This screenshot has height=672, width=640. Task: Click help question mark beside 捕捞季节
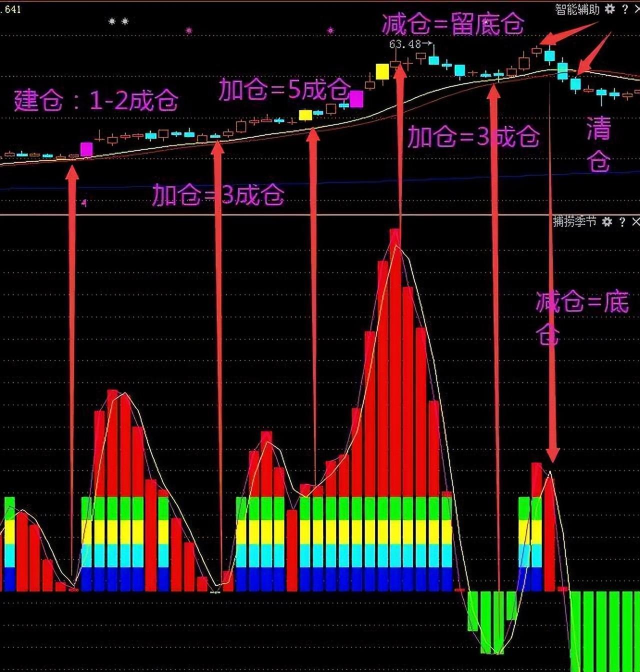tap(622, 222)
